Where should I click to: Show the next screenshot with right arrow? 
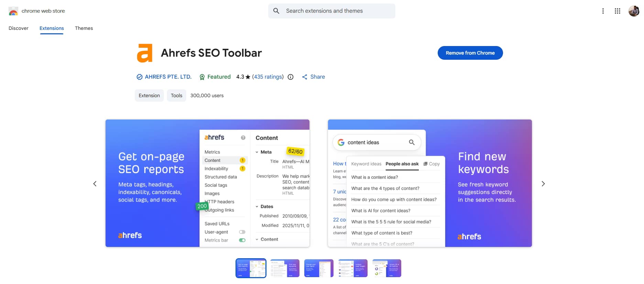tap(543, 184)
